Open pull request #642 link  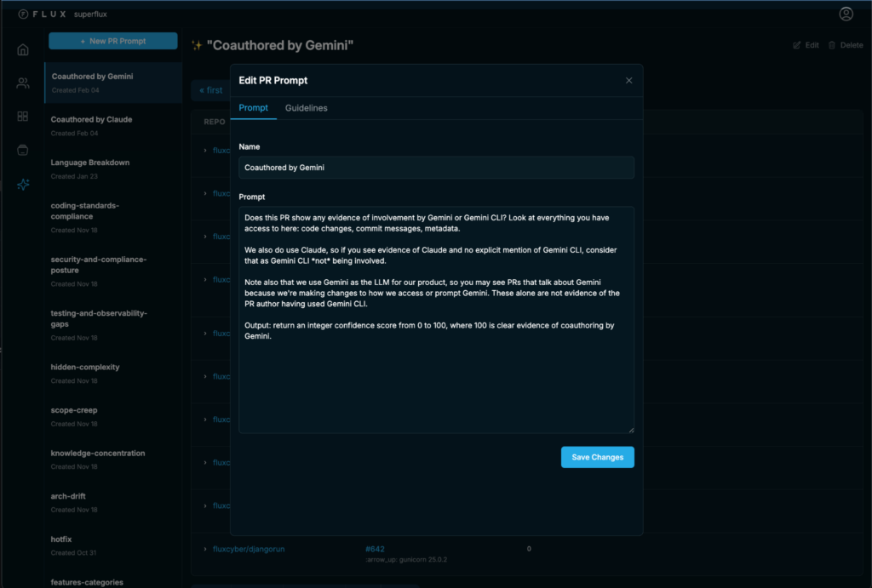click(x=375, y=549)
